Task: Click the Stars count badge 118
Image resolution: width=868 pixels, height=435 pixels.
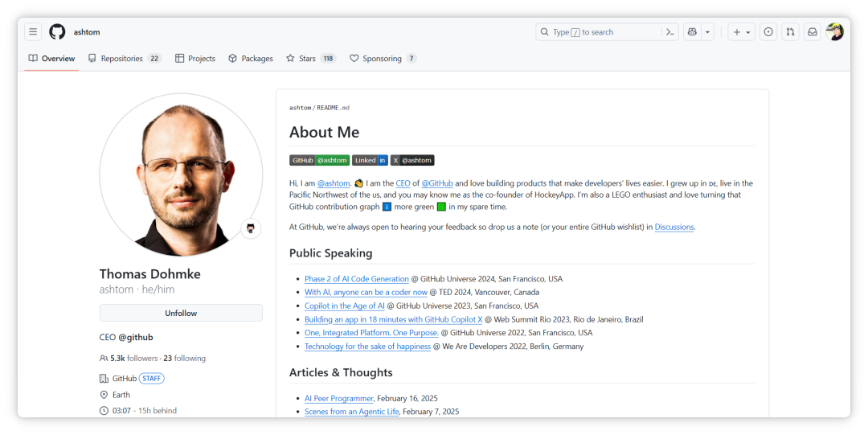Action: coord(328,58)
